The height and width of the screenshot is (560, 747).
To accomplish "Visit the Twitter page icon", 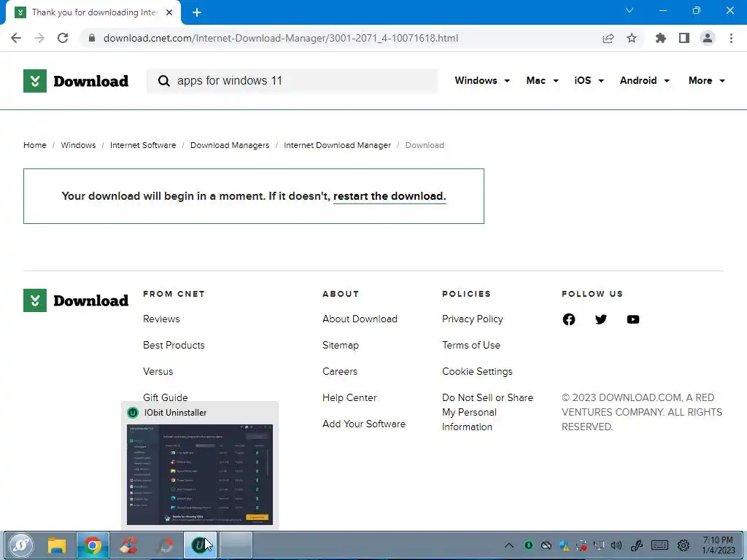I will (601, 319).
